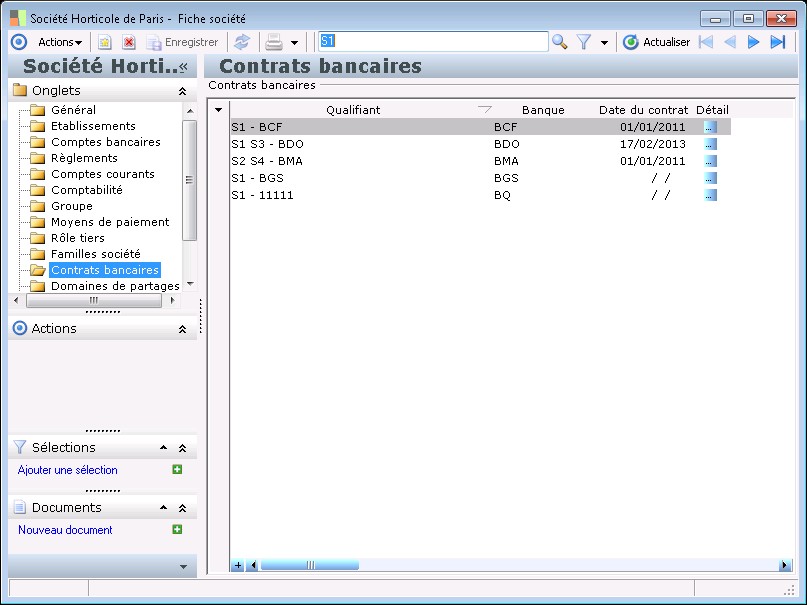Open the printer dropdown arrow
This screenshot has width=807, height=605.
pos(294,43)
